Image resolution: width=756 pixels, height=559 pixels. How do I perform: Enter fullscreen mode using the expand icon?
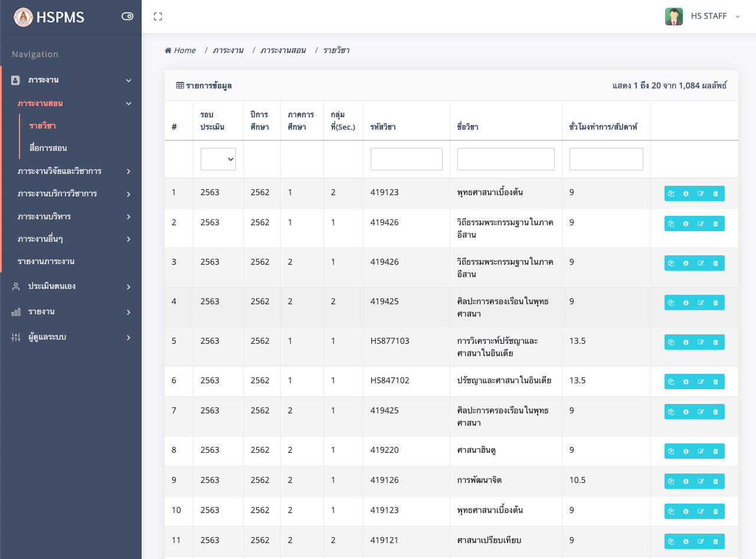coord(158,16)
